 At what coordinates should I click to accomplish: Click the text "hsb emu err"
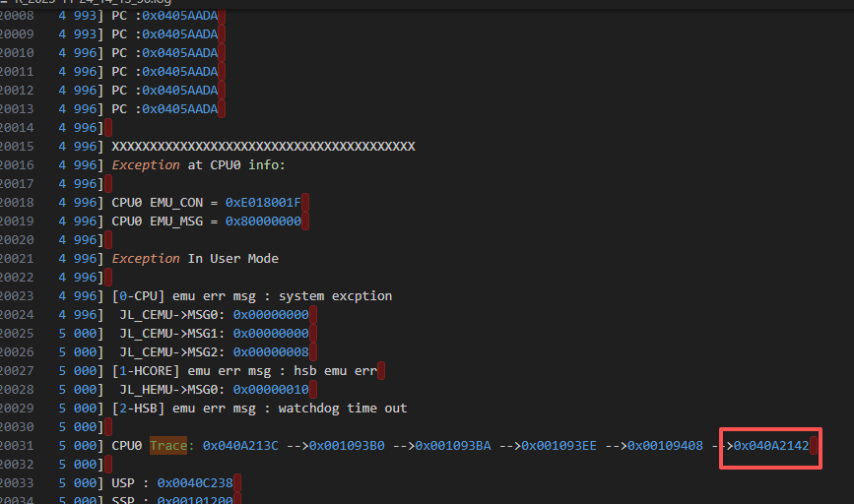pyautogui.click(x=336, y=371)
